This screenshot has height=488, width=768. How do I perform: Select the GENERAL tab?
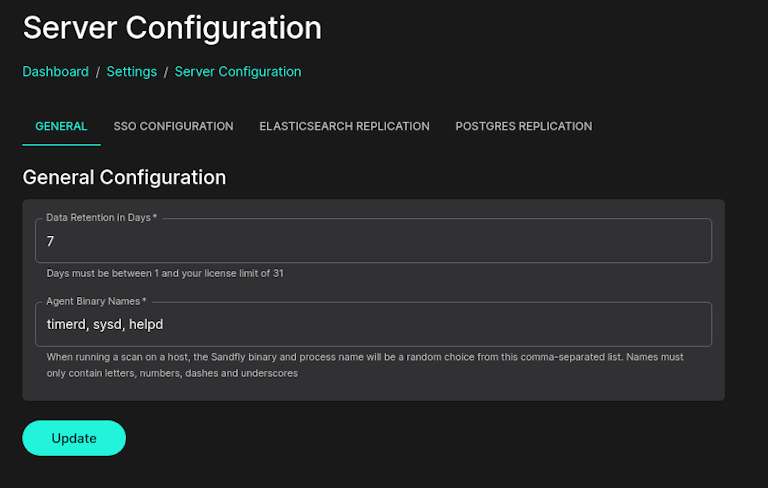(x=61, y=126)
